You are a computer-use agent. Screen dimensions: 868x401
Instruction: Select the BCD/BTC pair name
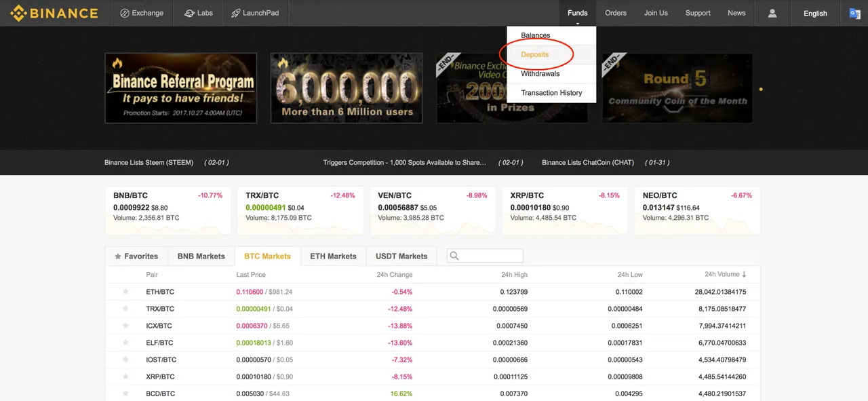pyautogui.click(x=160, y=394)
